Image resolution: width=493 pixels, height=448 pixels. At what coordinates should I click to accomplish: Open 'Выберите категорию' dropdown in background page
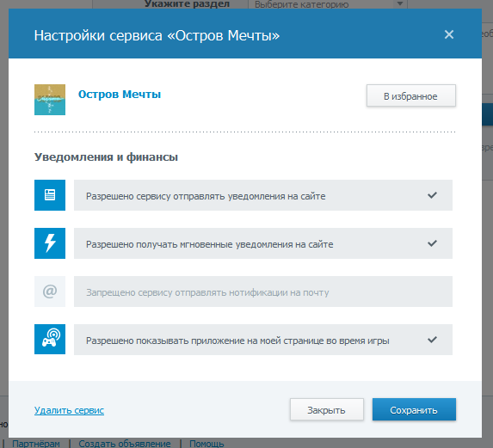[x=327, y=4]
